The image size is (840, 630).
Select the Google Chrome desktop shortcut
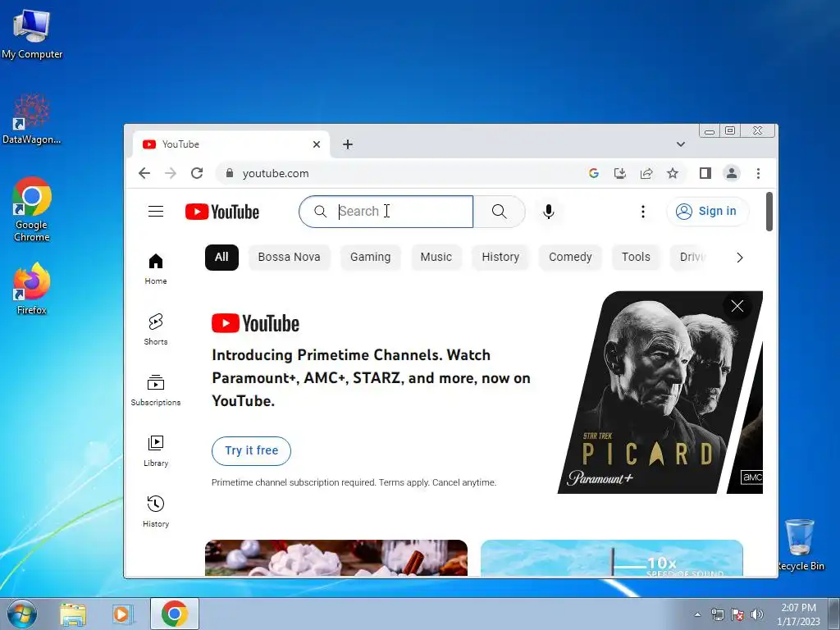[x=32, y=209]
